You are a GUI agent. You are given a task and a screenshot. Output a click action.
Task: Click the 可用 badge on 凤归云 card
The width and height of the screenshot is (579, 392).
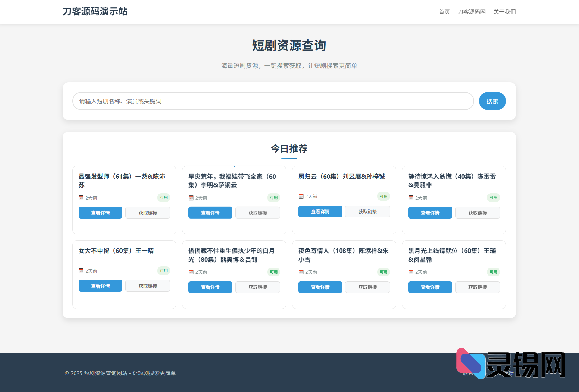point(383,196)
